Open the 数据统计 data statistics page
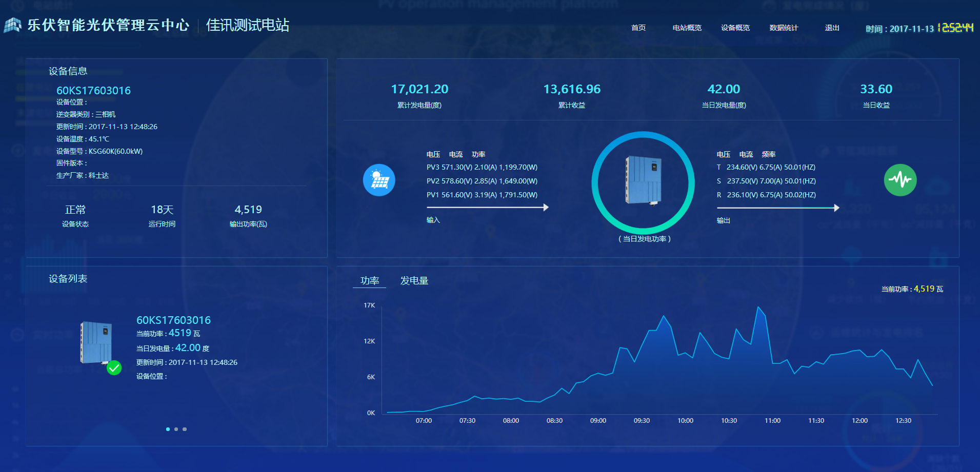The width and height of the screenshot is (980, 472). coord(784,28)
